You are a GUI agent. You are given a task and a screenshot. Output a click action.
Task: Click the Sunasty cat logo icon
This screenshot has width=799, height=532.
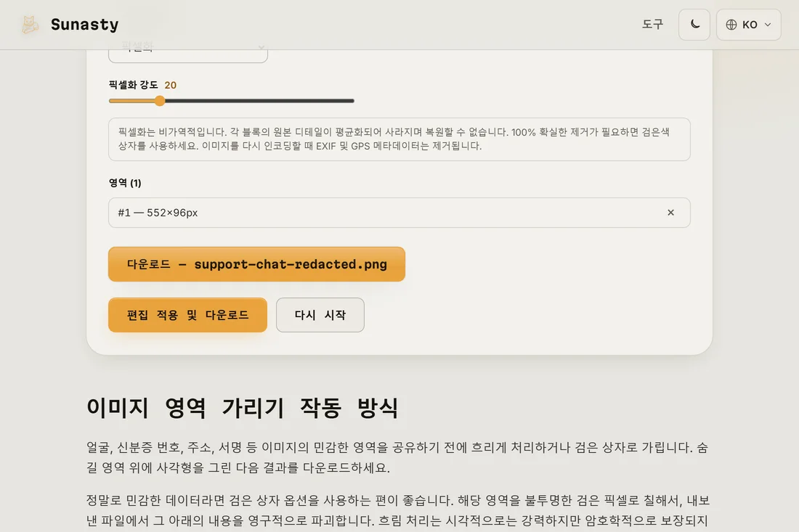pos(30,25)
